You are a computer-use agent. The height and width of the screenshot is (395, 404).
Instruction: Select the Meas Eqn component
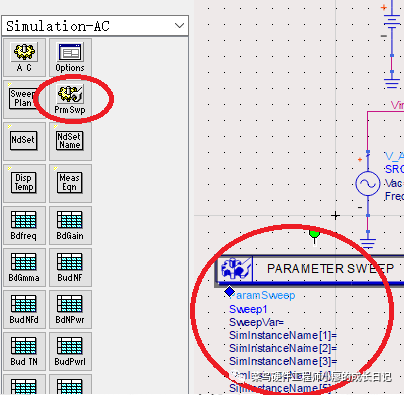click(x=70, y=183)
